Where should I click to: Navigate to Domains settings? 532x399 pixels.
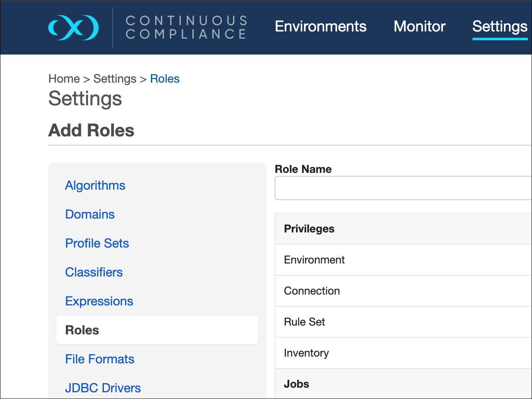click(x=90, y=214)
